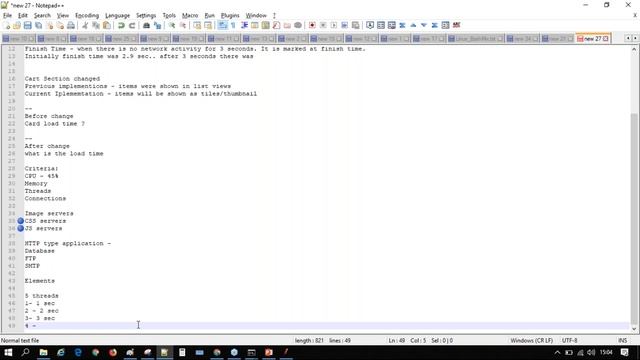Open the Document Map toolbar icon
The width and height of the screenshot is (640, 360).
[265, 25]
